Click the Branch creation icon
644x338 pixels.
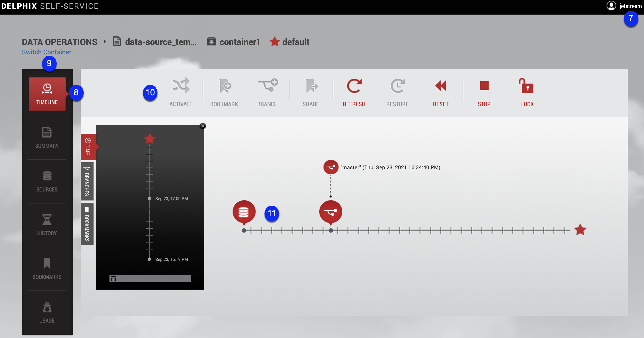point(268,86)
